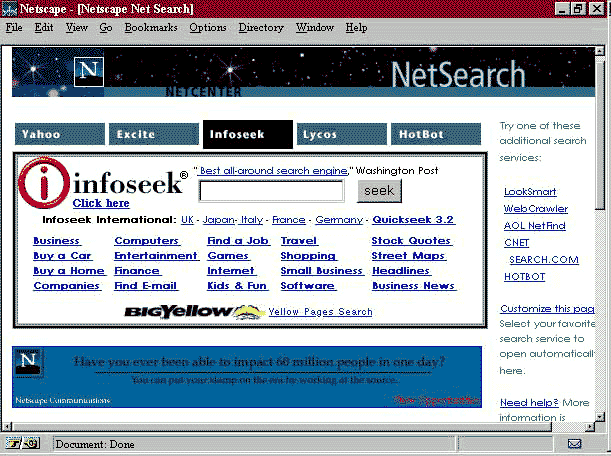This screenshot has width=611, height=456.
Task: Select the Infoseek search tab
Action: coord(248,134)
